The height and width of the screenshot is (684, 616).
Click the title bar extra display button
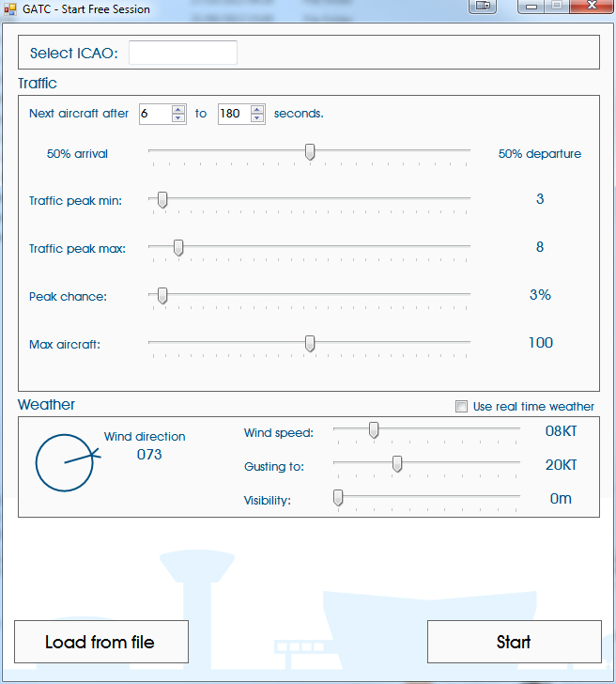click(x=483, y=7)
